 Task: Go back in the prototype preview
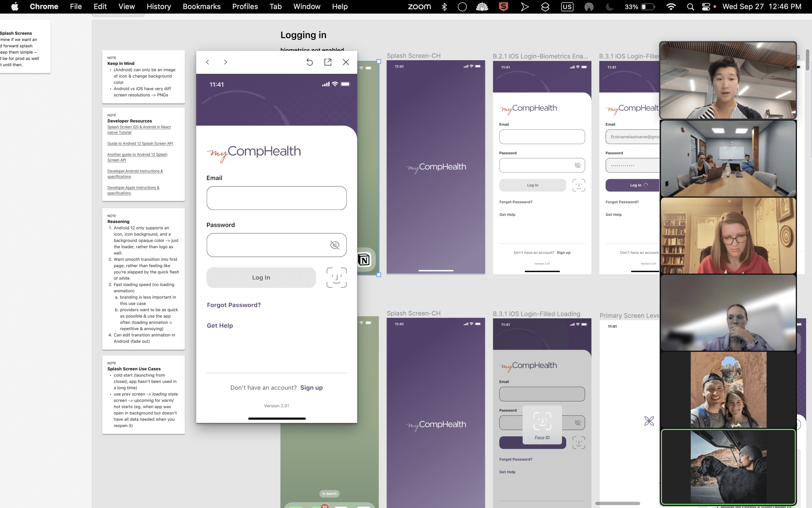tap(207, 62)
